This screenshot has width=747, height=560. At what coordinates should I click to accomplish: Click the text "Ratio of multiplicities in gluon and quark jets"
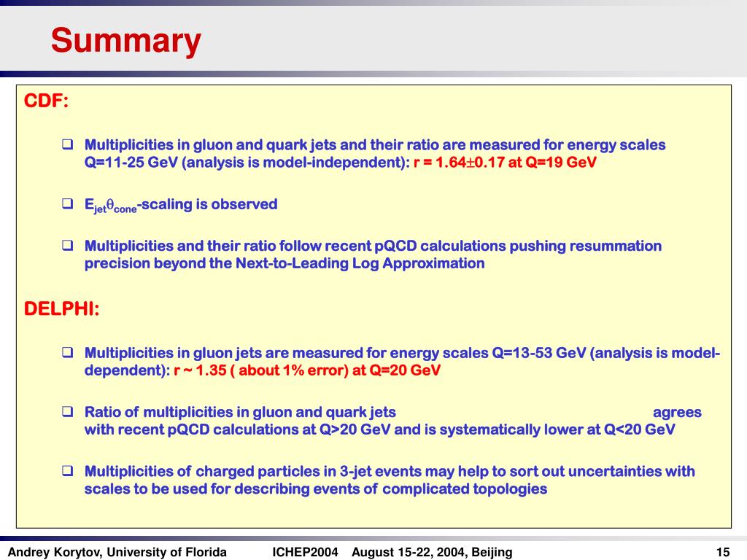click(x=240, y=413)
